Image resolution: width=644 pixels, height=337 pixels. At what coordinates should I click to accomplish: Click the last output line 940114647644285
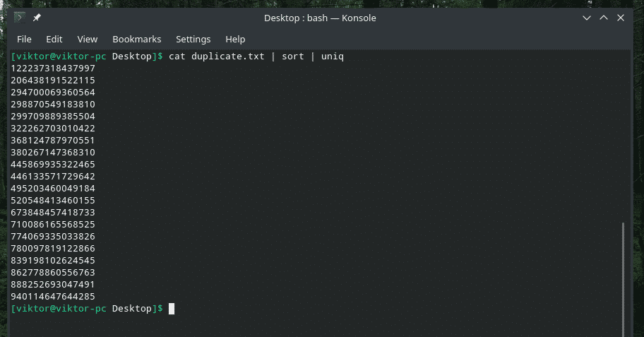53,297
